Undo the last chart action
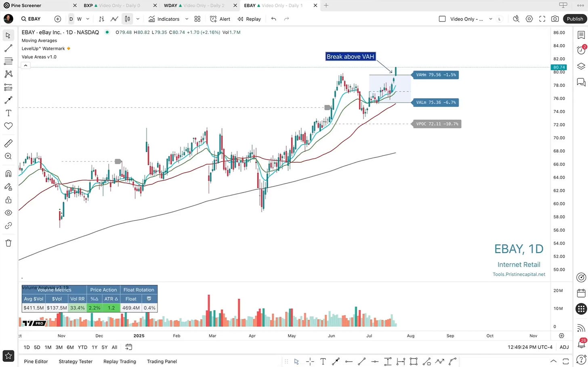The image size is (588, 367). click(x=274, y=19)
